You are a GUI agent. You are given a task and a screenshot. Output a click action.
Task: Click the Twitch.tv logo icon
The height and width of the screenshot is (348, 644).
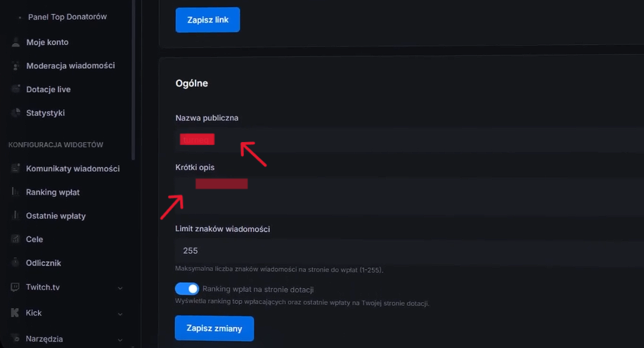[x=15, y=288]
